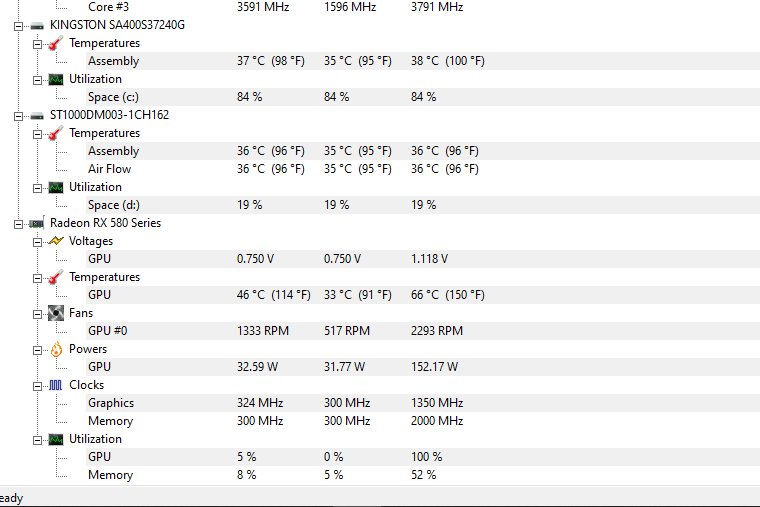Collapse the KINGSTON SA400S37240G tree node
The width and height of the screenshot is (760, 507).
pyautogui.click(x=18, y=26)
